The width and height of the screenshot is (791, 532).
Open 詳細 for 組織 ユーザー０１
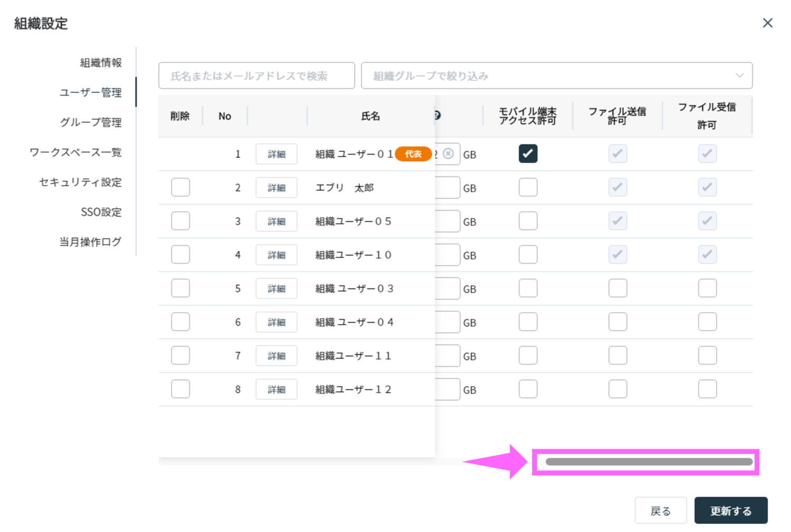(276, 154)
